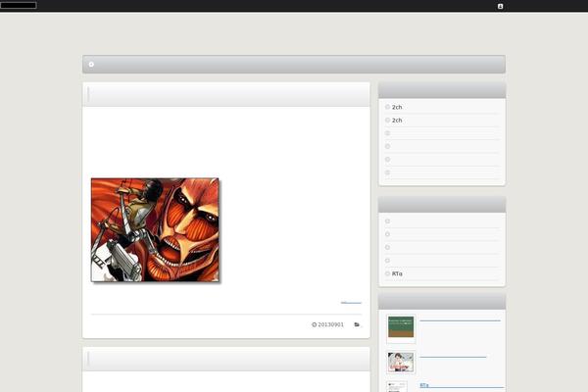Open the folder category icon after the post date
588x392 pixels.
(x=357, y=324)
